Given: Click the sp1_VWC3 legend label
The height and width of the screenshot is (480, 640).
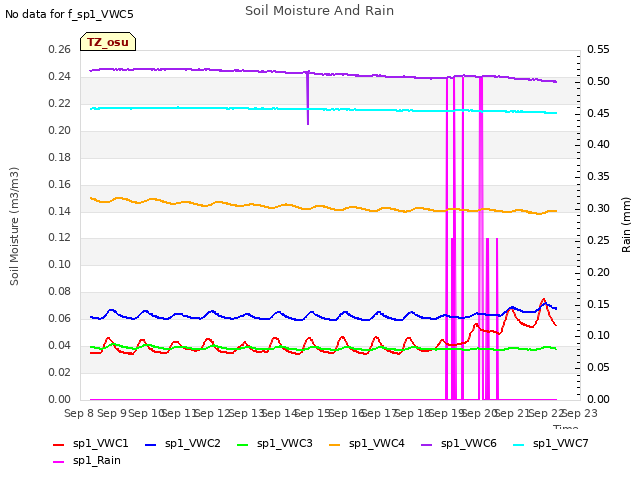Looking at the screenshot, I should click(284, 443).
